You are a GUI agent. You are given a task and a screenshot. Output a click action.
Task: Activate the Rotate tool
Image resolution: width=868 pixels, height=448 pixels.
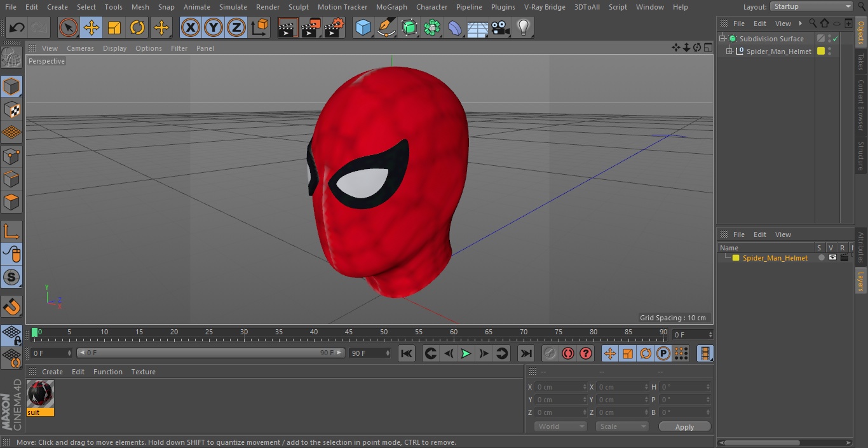137,27
